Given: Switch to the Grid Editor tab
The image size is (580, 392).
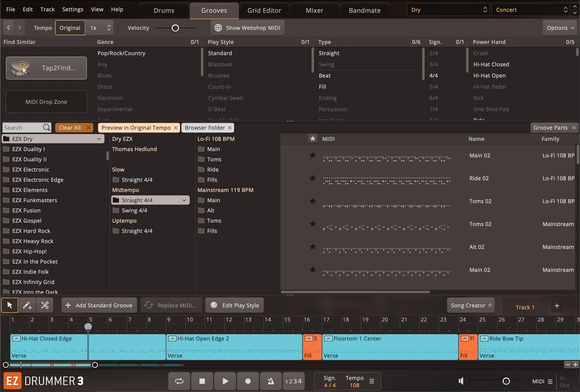Looking at the screenshot, I should [264, 10].
